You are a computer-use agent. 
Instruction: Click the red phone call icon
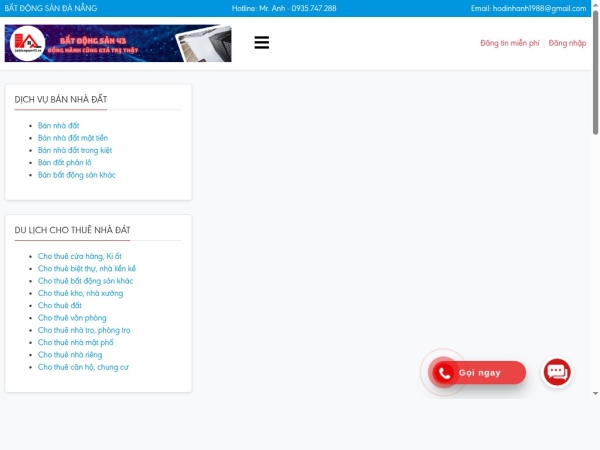pyautogui.click(x=444, y=373)
